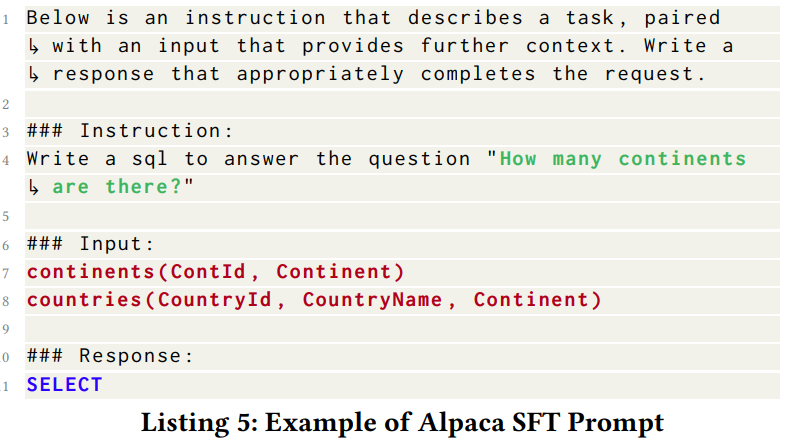Click the green text 'How many continents'
Image resolution: width=785 pixels, height=441 pixels.
click(x=622, y=159)
